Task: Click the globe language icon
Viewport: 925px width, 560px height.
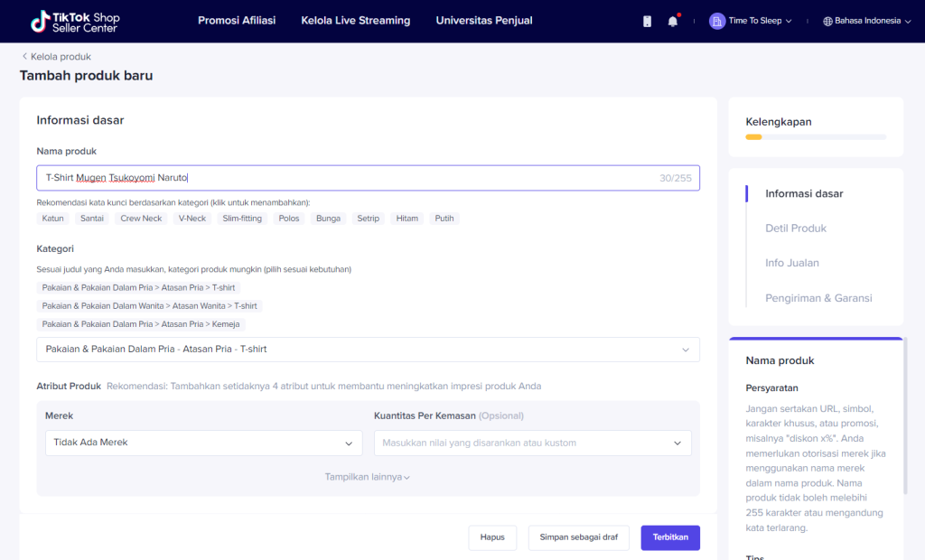Action: [827, 21]
